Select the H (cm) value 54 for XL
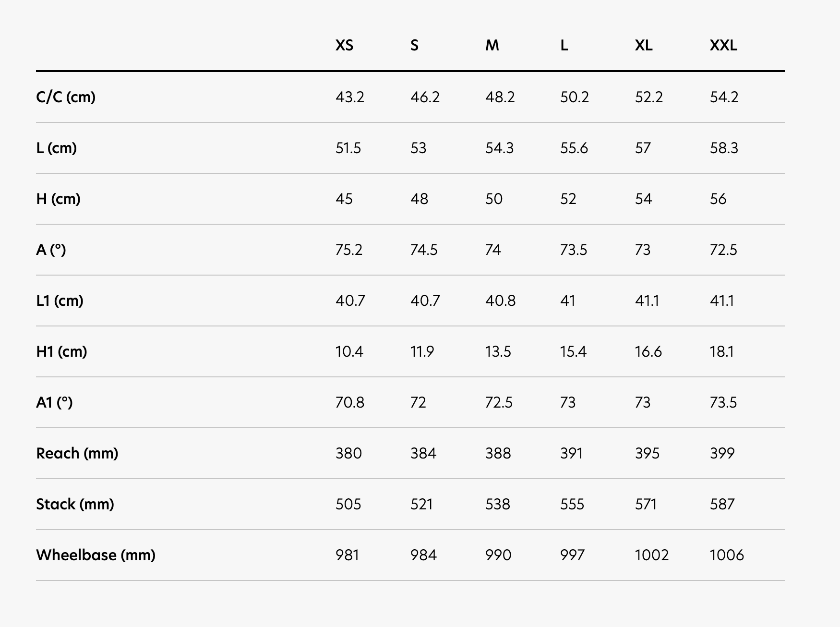Image resolution: width=840 pixels, height=627 pixels. (643, 199)
